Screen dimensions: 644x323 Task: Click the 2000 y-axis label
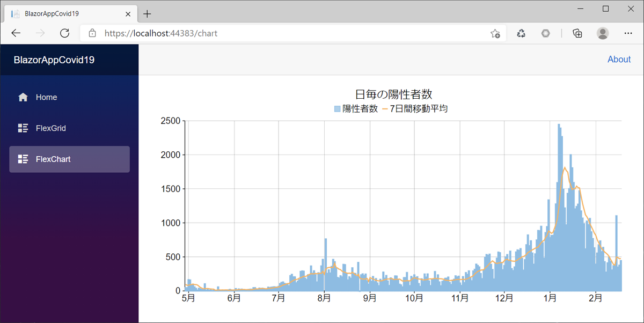[171, 155]
